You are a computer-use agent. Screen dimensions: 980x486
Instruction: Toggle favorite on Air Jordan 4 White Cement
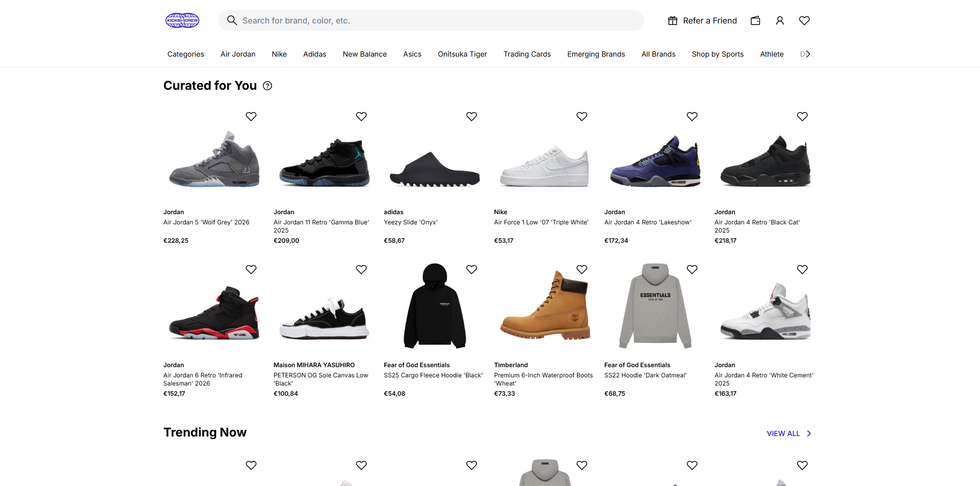point(802,269)
